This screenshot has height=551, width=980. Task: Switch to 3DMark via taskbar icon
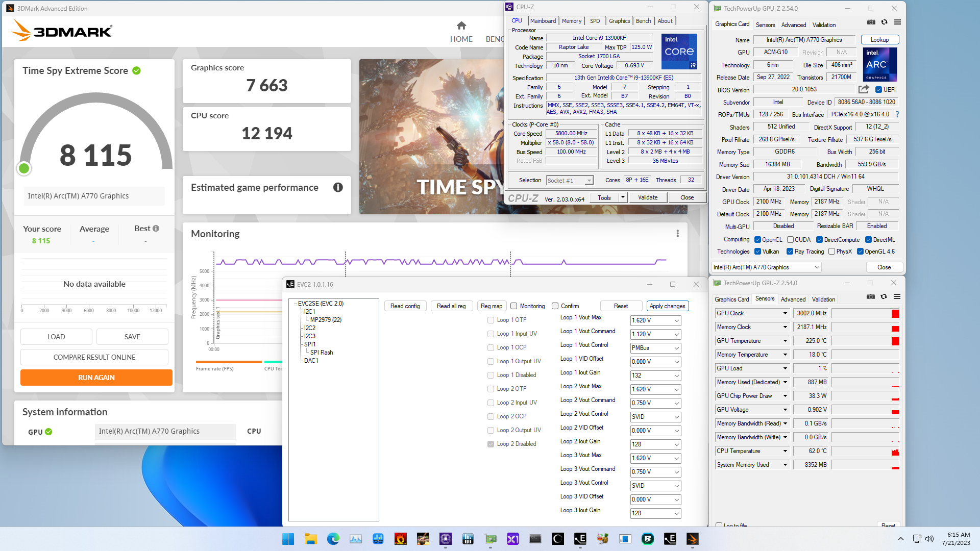[693, 539]
